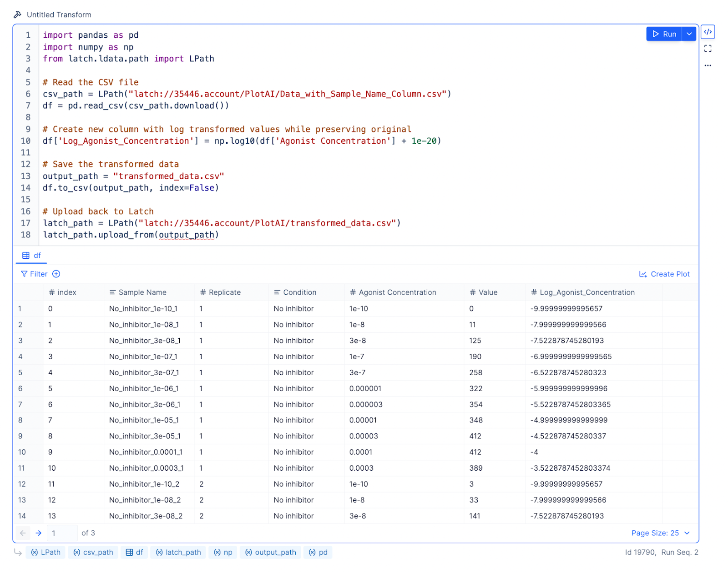
Task: Add a new filter with plus icon
Action: click(x=56, y=274)
